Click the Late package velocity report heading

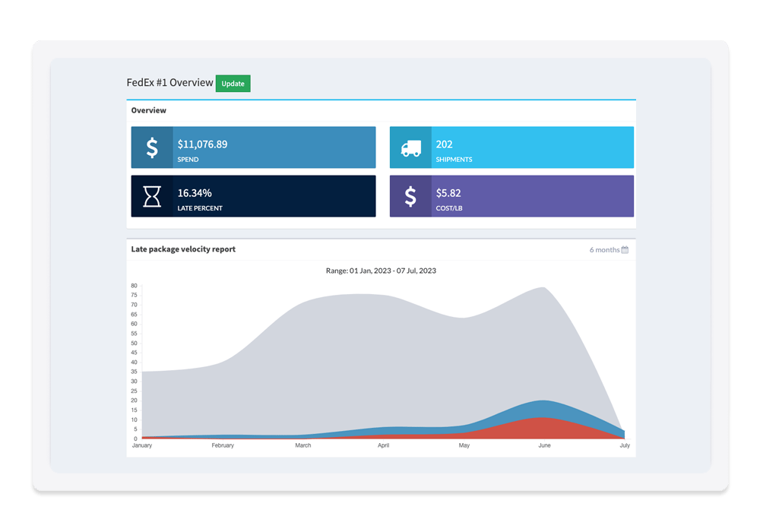coord(183,249)
